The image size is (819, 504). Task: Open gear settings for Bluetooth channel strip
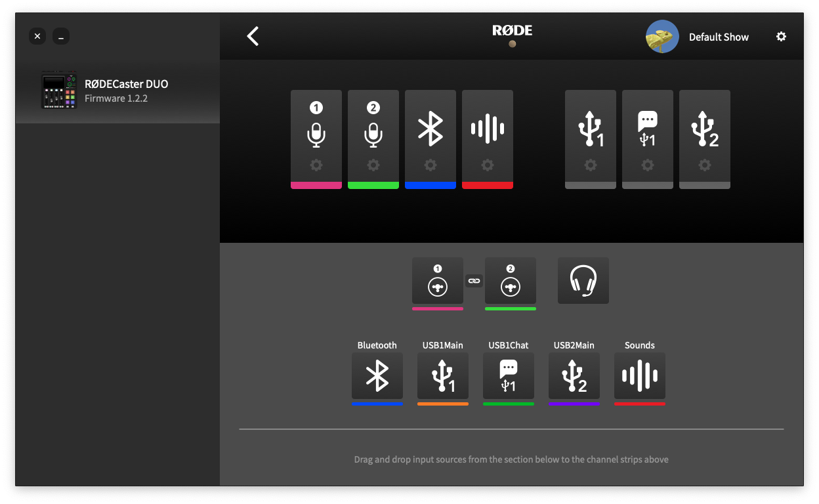430,165
